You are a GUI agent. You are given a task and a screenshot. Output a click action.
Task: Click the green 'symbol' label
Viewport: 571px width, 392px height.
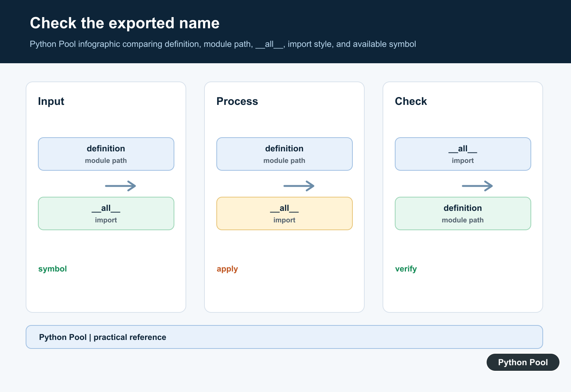coord(52,269)
